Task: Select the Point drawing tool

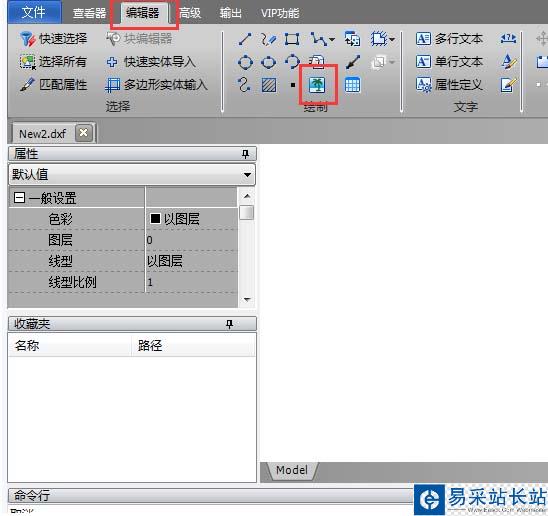Action: pyautogui.click(x=293, y=85)
